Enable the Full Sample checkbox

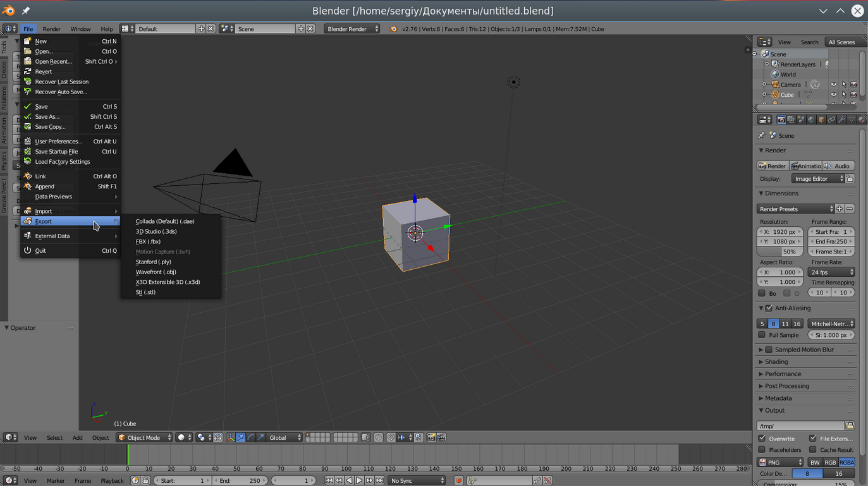762,335
